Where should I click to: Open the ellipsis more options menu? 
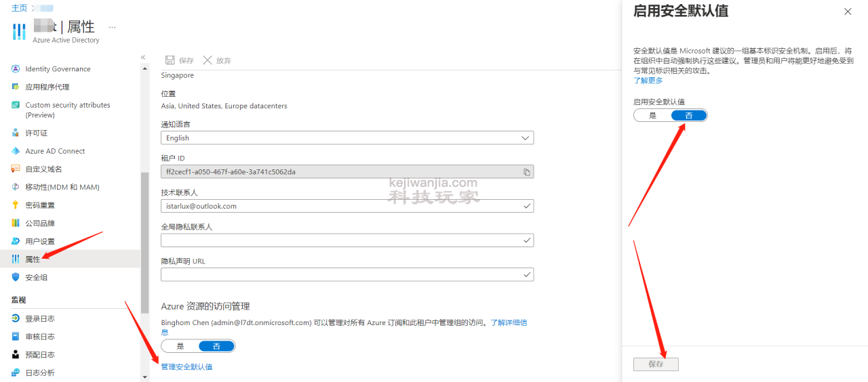tap(113, 27)
